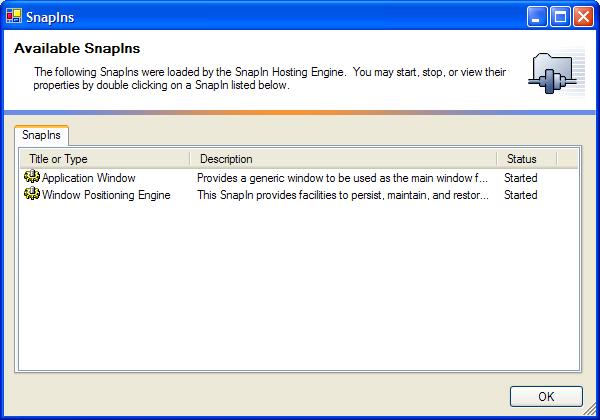Sort by Description column header
This screenshot has height=420, width=600.
(343, 159)
